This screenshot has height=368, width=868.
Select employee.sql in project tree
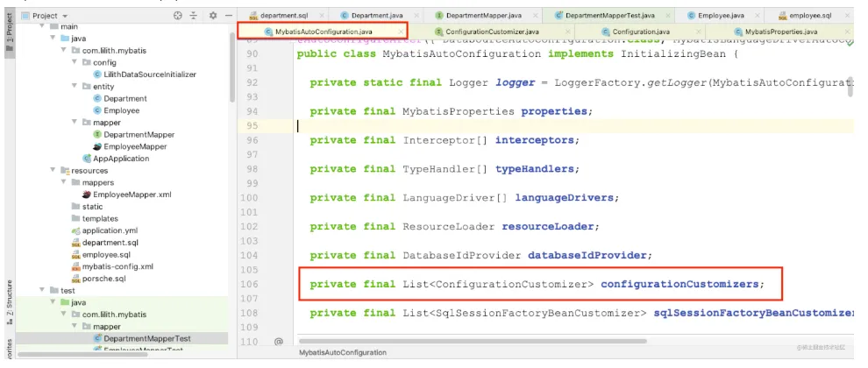pos(106,255)
